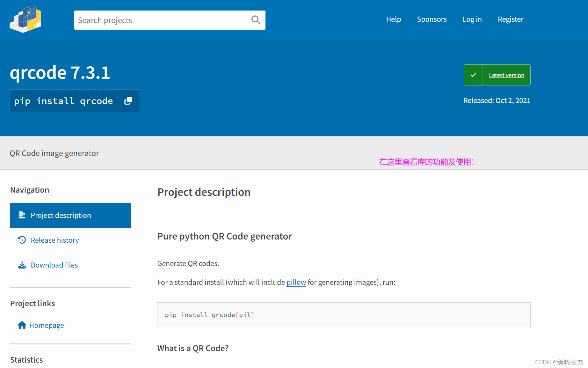This screenshot has height=368, width=588.
Task: Open the Help page
Action: (x=393, y=19)
